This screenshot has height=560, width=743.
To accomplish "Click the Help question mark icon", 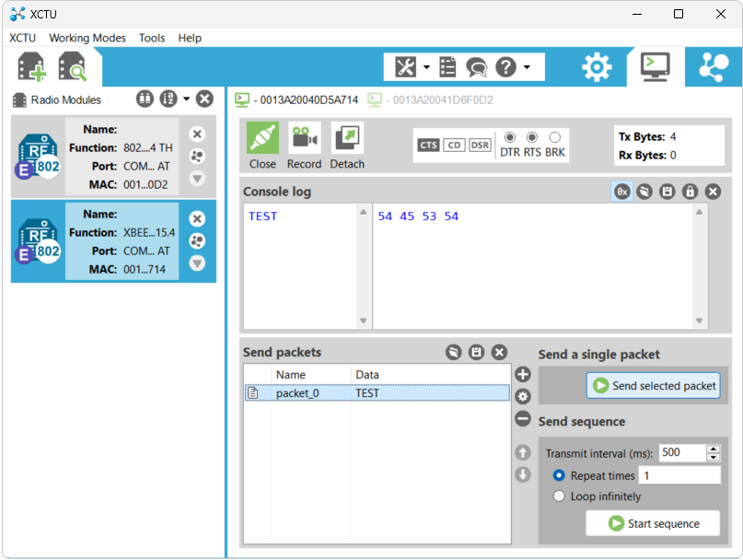I will (505, 67).
